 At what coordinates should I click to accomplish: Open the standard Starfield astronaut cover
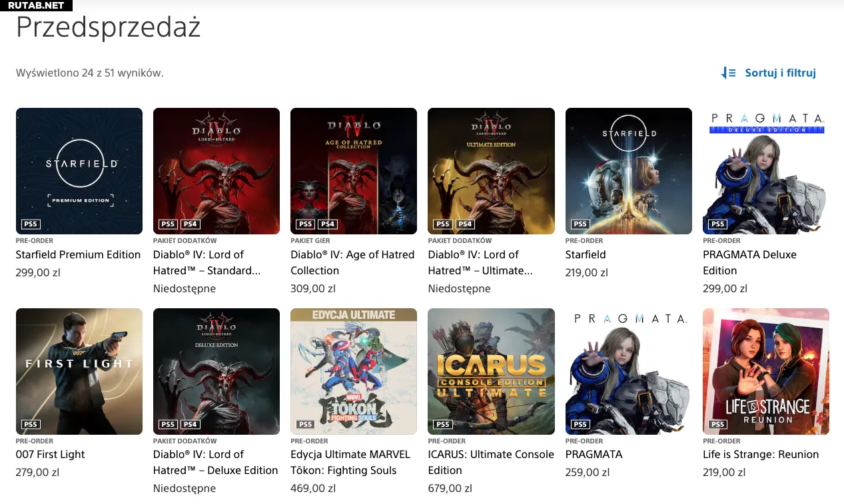(x=629, y=171)
